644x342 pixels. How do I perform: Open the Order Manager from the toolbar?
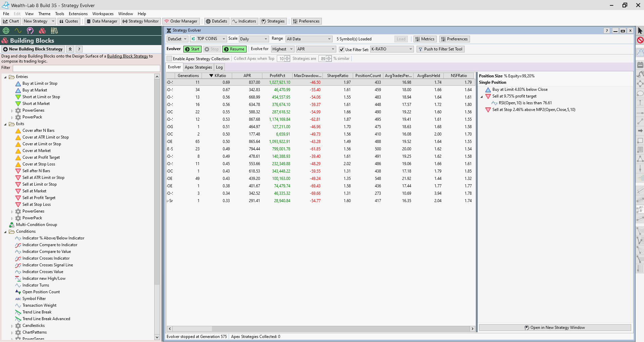coord(181,21)
